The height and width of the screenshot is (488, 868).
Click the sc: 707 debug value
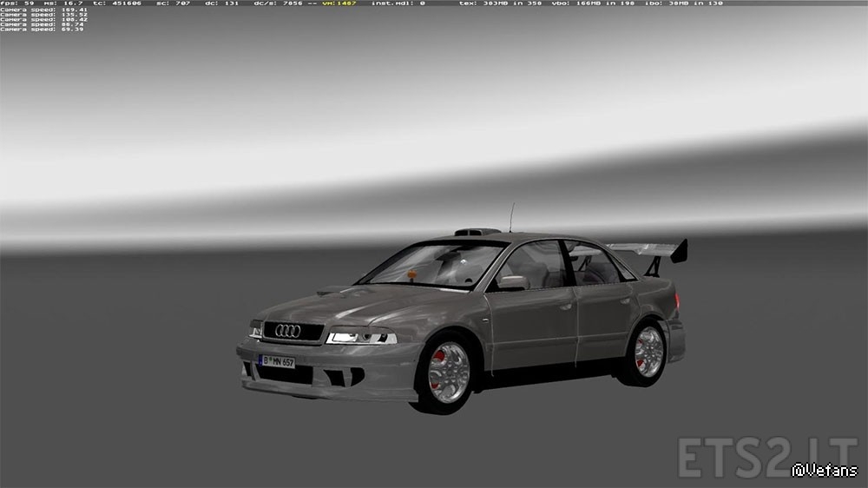(x=174, y=3)
